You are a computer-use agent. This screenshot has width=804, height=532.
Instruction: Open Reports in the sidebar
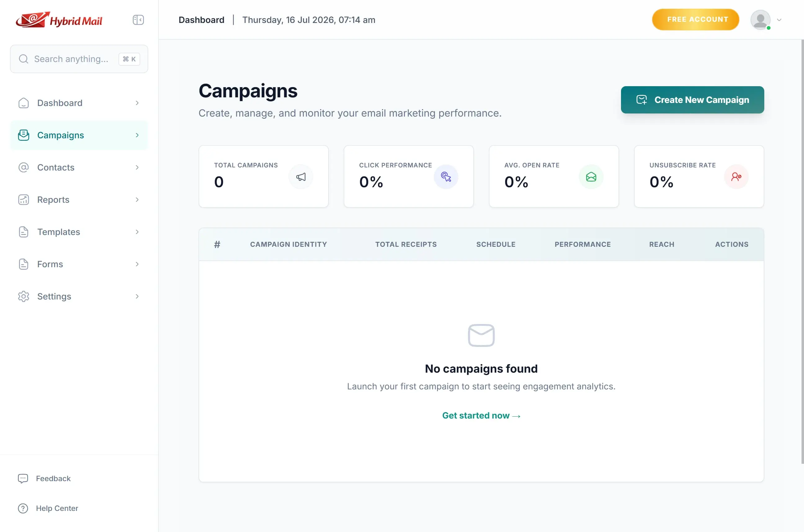point(79,200)
